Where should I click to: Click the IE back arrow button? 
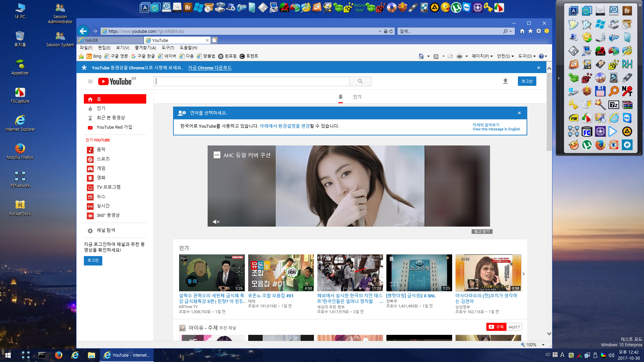pos(83,31)
